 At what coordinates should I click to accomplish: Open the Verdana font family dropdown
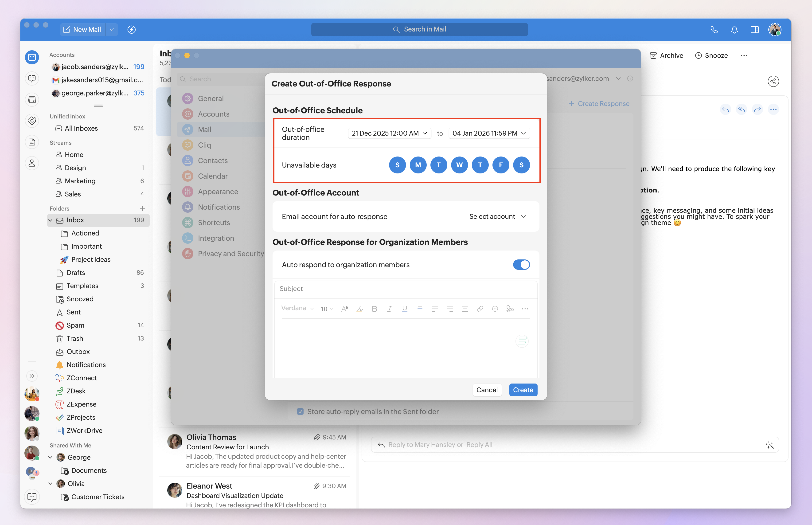click(297, 308)
